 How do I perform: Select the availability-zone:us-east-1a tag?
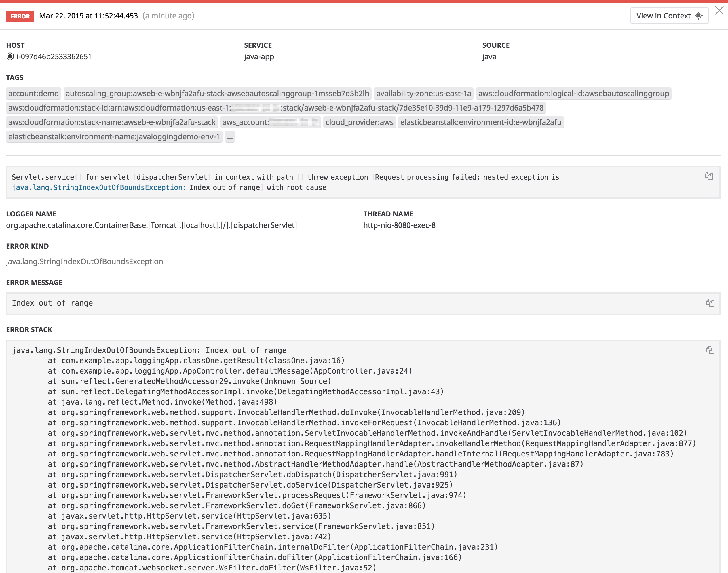click(424, 94)
